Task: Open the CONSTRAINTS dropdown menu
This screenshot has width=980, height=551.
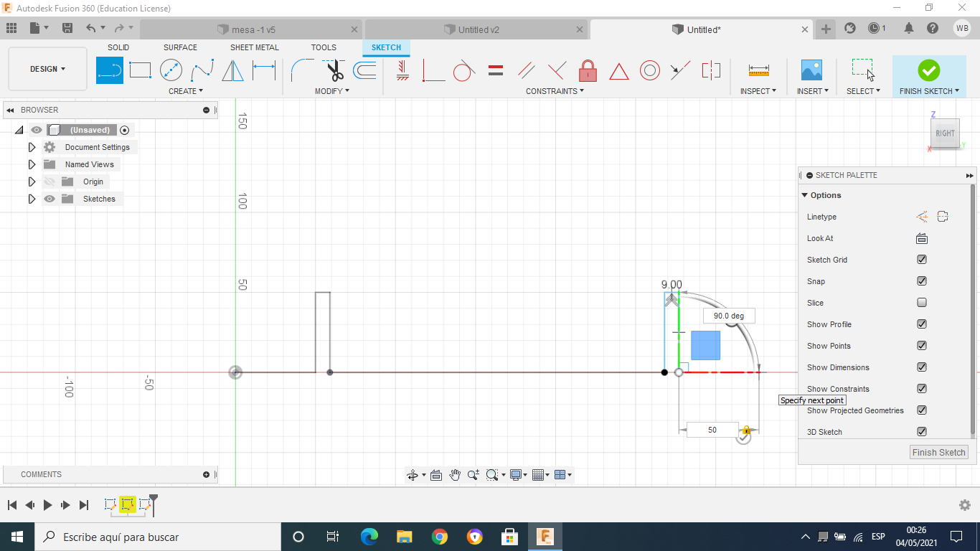Action: click(555, 91)
